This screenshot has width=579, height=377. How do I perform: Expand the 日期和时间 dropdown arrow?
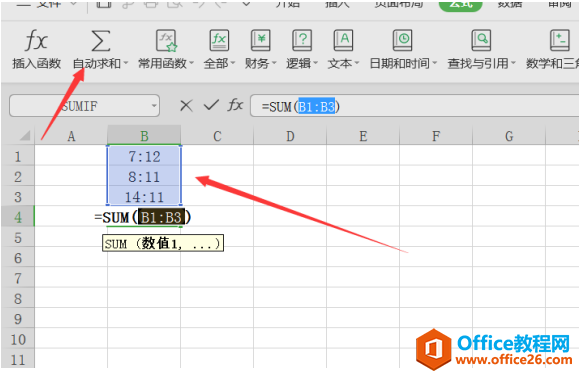point(435,64)
